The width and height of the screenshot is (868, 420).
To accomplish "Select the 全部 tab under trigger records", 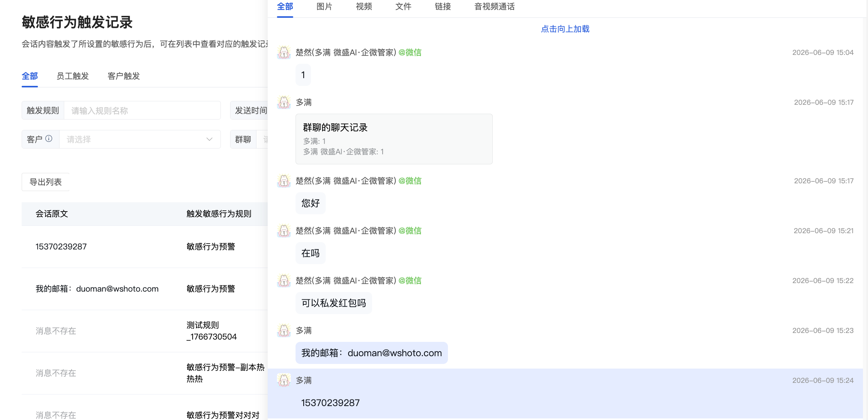I will 30,76.
